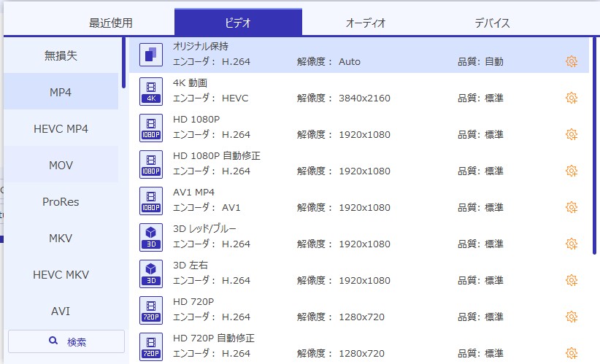Click the HD 1080P film icon
Viewport: 600px width, 364px height.
tap(151, 128)
